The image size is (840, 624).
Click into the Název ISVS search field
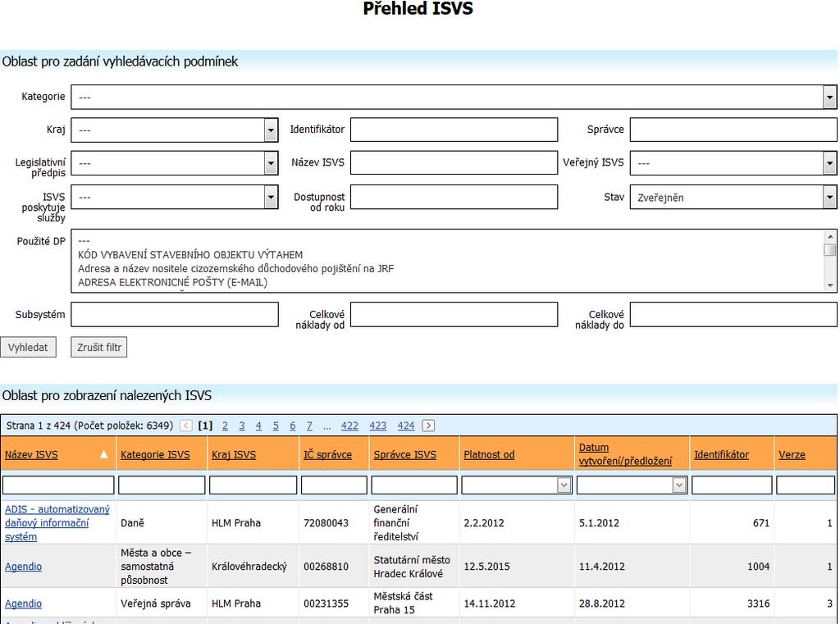(454, 163)
